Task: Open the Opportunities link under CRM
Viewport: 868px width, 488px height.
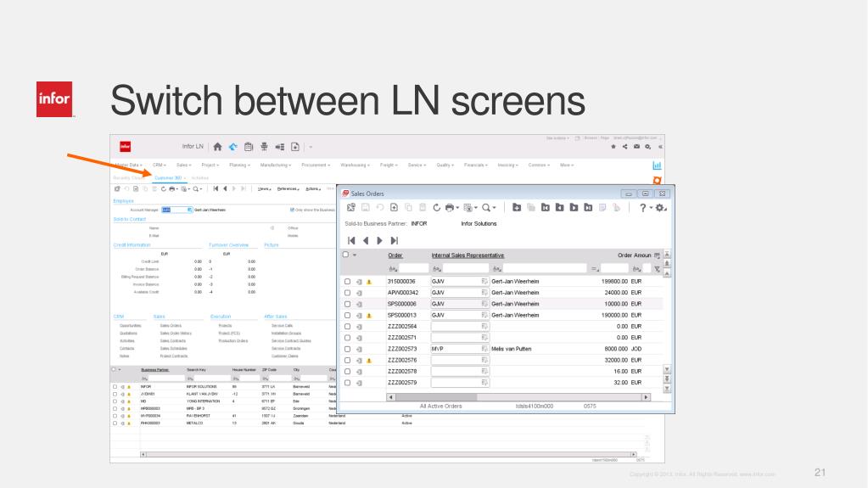Action: point(130,326)
